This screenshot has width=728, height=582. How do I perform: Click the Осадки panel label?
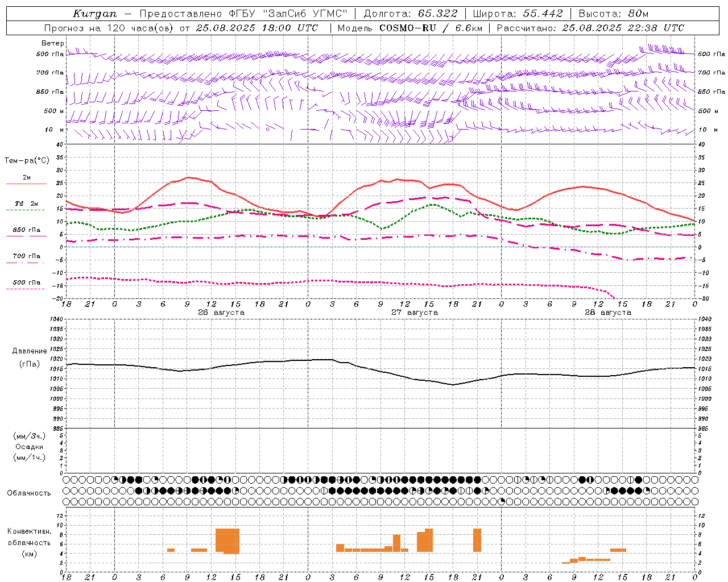pos(30,447)
